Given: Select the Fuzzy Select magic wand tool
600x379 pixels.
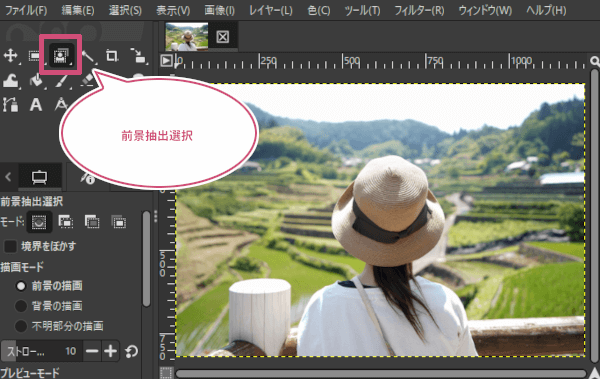Looking at the screenshot, I should (x=88, y=57).
